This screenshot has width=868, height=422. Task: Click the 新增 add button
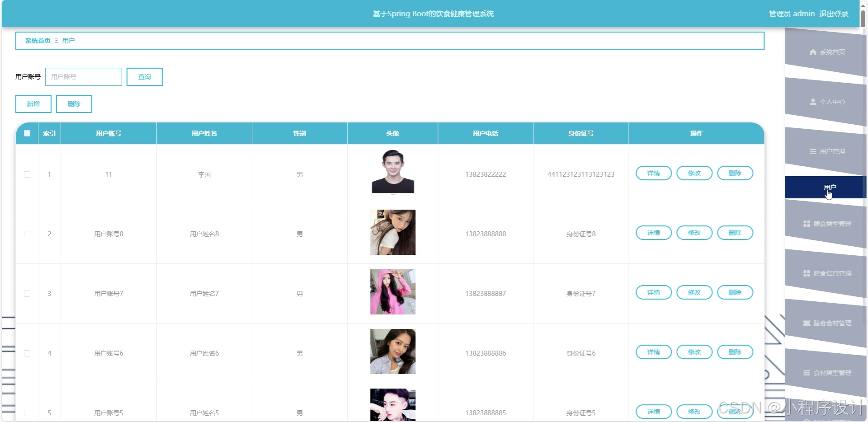coord(33,104)
